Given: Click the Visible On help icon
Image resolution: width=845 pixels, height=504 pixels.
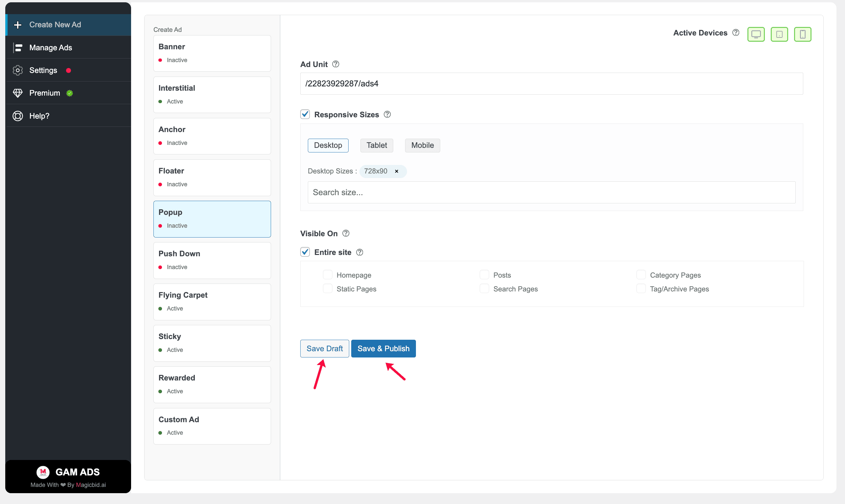Looking at the screenshot, I should click(x=346, y=233).
